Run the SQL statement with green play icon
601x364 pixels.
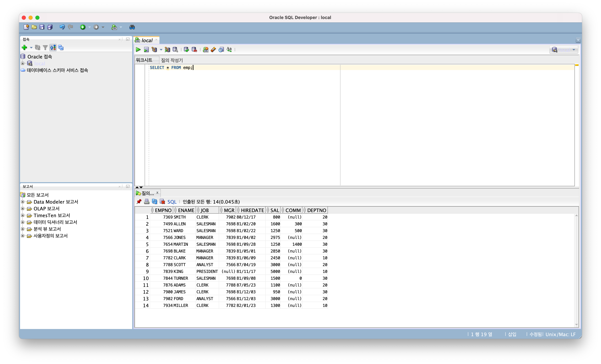click(138, 49)
